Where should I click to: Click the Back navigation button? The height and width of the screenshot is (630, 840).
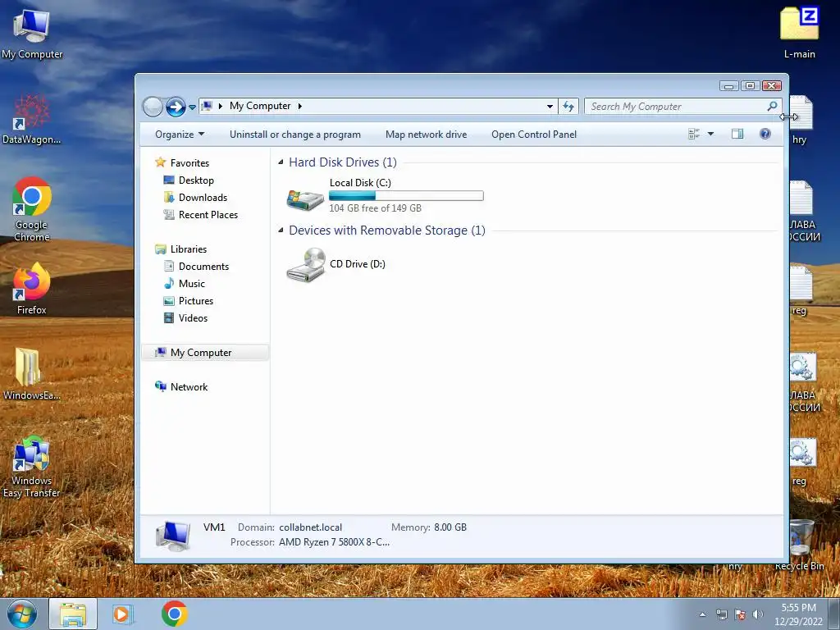point(153,107)
